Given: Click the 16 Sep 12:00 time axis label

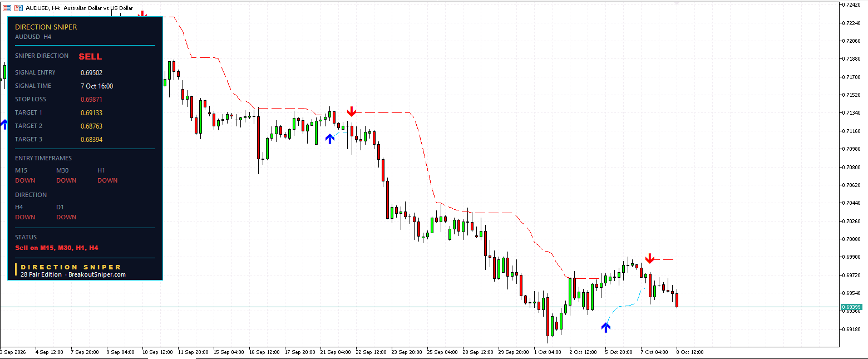Looking at the screenshot, I should coord(264,352).
